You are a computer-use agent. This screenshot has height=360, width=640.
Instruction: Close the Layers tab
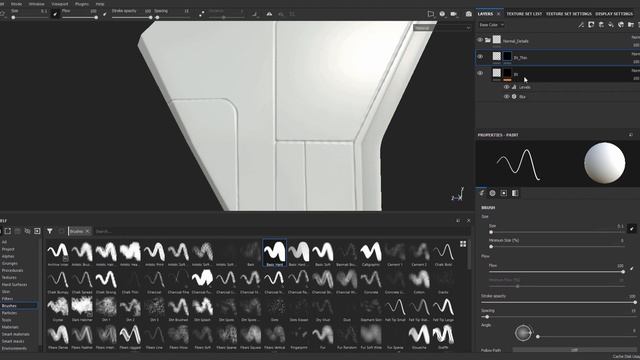(x=498, y=13)
